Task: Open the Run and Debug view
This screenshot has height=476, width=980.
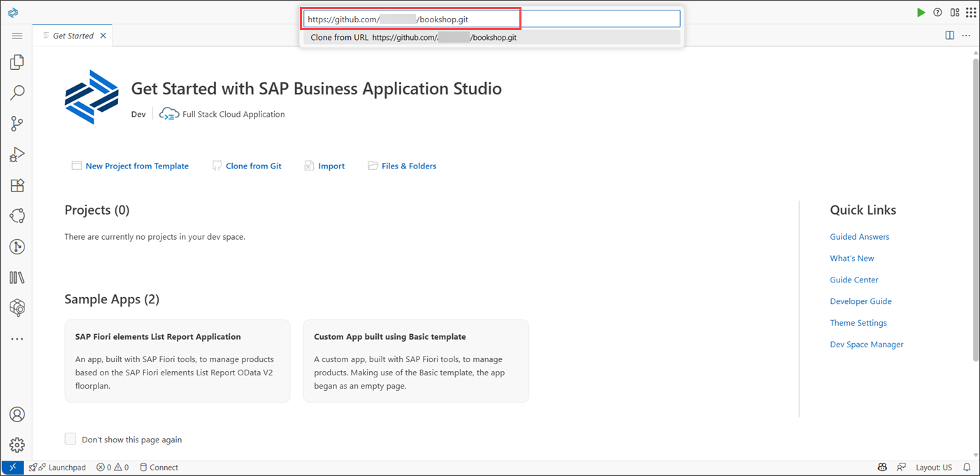Action: [17, 154]
